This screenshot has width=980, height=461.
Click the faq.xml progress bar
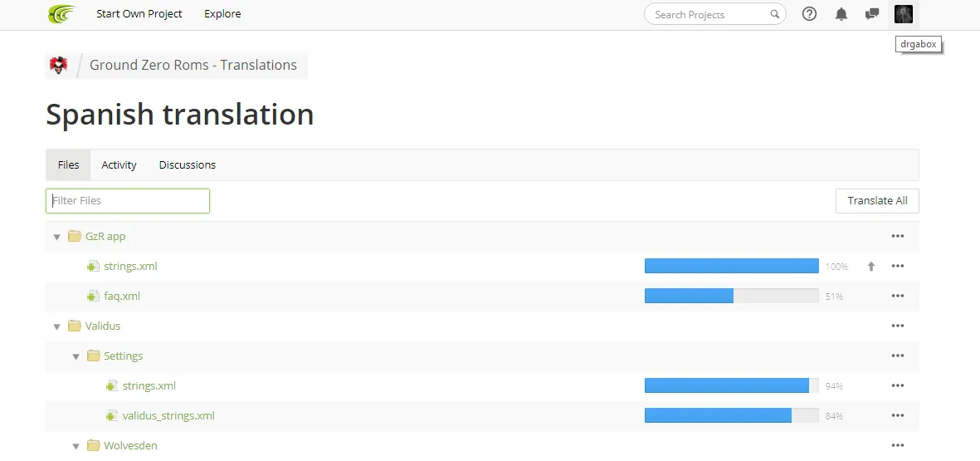[731, 296]
